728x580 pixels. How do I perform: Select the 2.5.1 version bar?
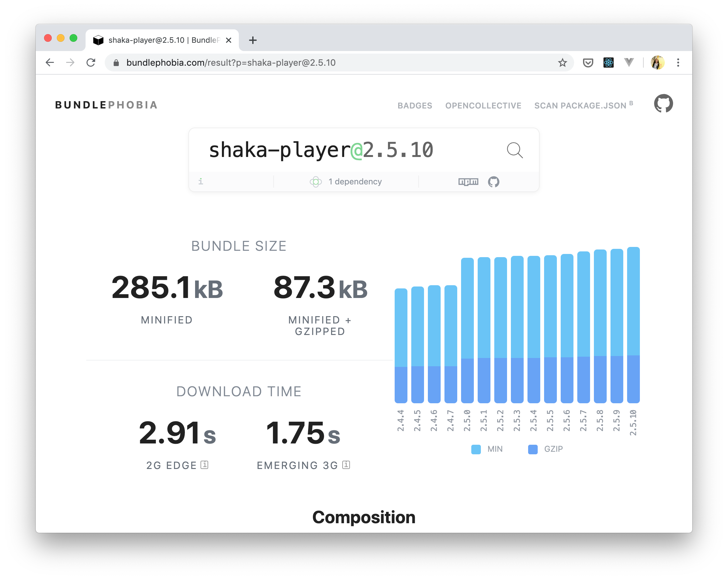[484, 330]
